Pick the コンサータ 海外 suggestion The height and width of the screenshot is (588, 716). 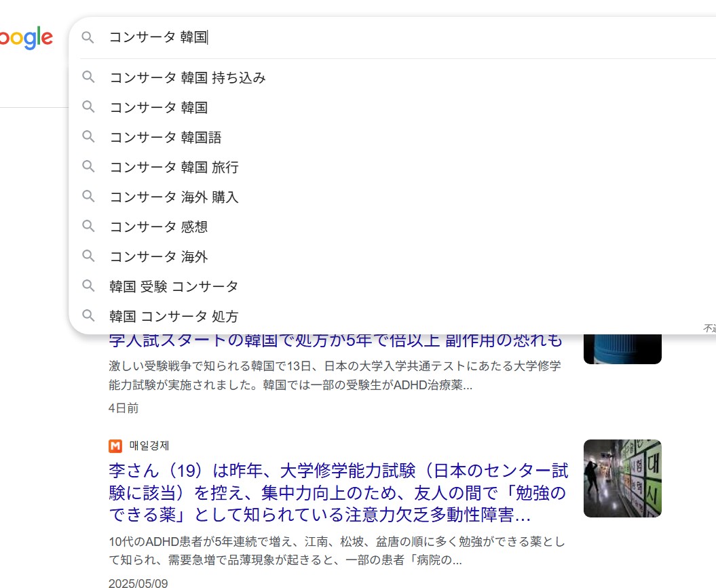158,257
